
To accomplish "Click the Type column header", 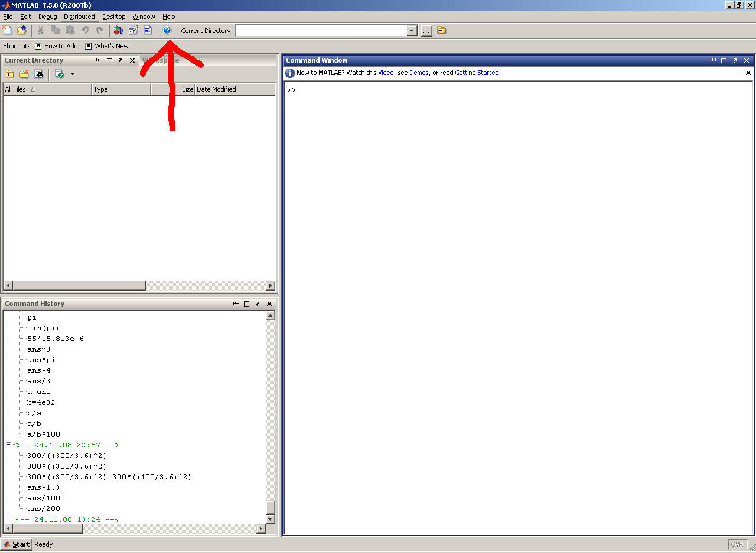I will tap(122, 89).
